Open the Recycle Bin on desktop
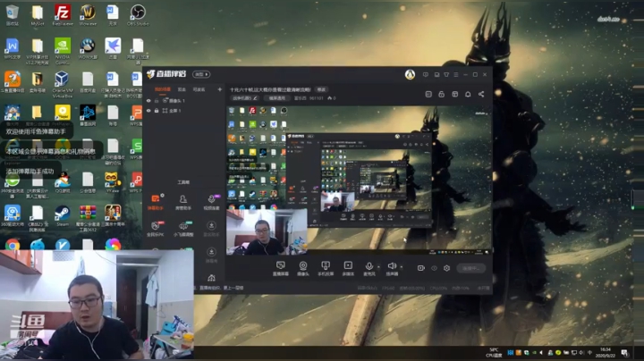The image size is (644, 361). click(x=13, y=15)
